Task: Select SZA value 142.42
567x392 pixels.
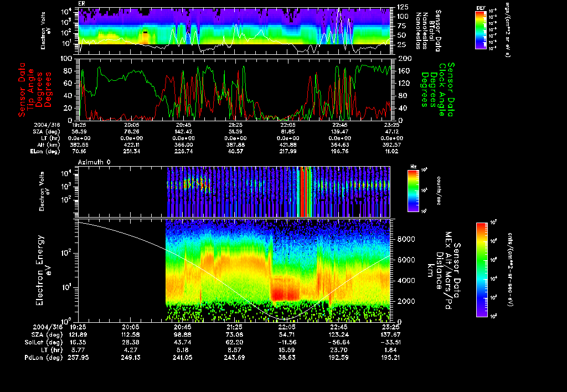Action: point(183,132)
